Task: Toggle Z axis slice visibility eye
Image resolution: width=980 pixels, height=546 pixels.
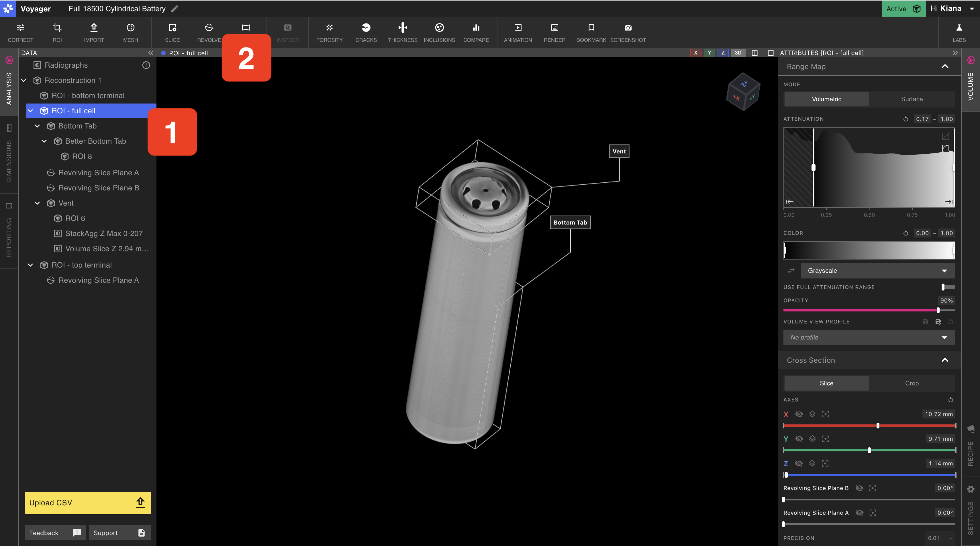Action: (x=799, y=463)
